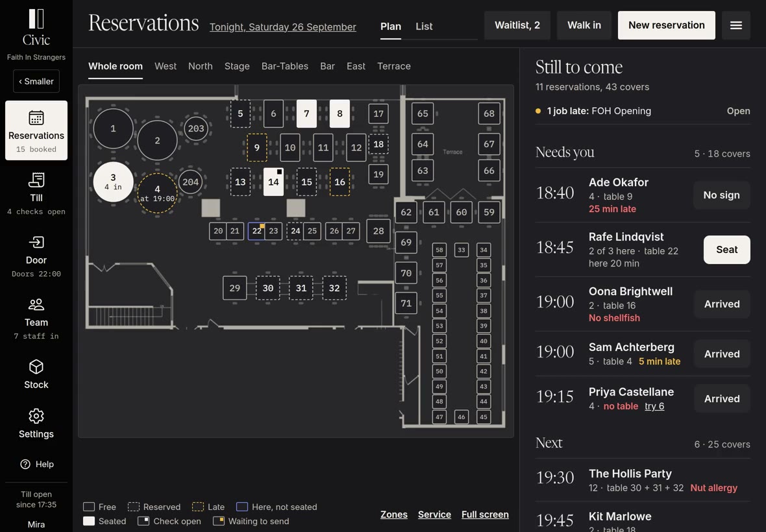The width and height of the screenshot is (766, 532).
Task: Click the No shellfish note
Action: click(x=614, y=318)
